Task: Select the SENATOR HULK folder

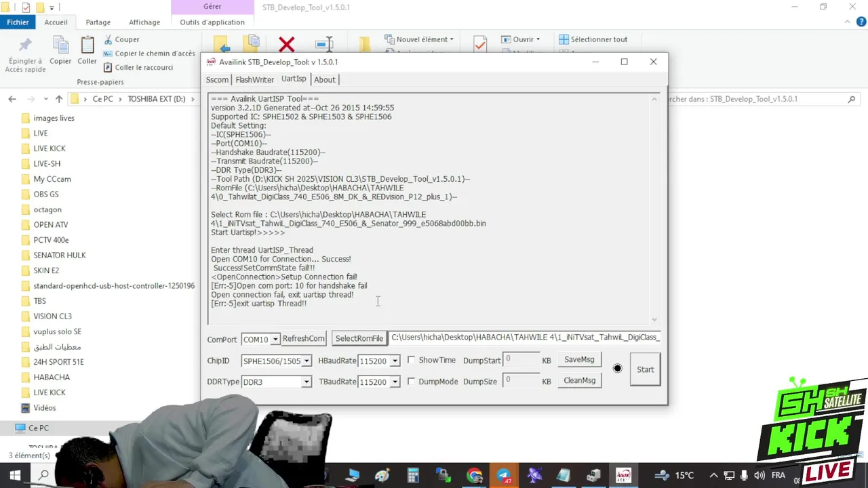Action: [60, 255]
